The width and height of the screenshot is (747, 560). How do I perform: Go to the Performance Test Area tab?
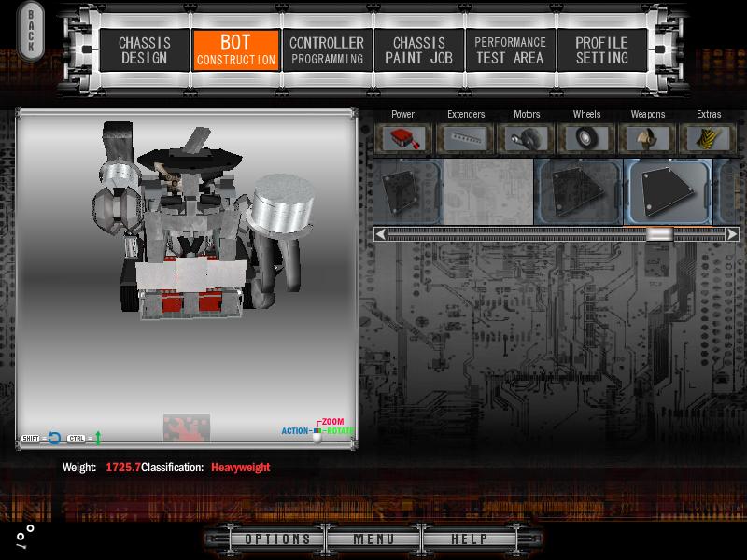[510, 50]
